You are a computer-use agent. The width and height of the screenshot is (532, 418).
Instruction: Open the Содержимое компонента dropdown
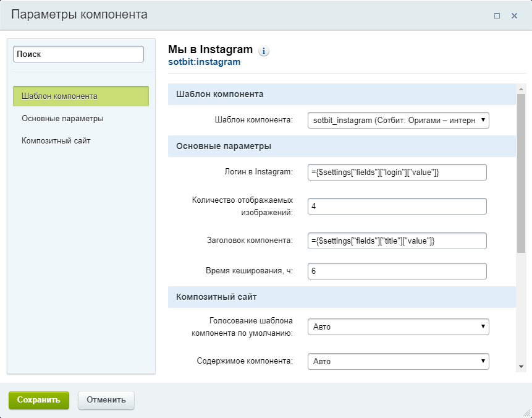tap(399, 361)
